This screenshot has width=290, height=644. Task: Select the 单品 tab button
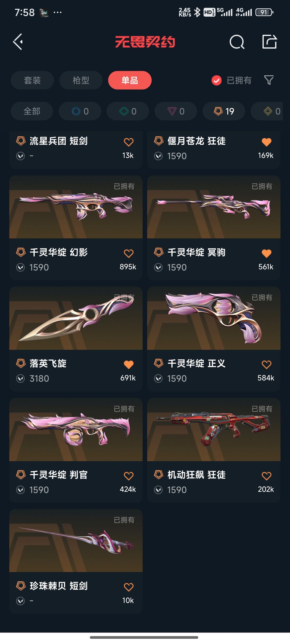pos(130,80)
